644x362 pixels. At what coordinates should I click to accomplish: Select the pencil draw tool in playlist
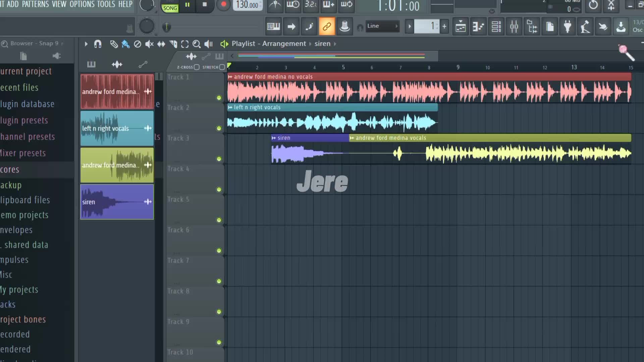pos(114,44)
